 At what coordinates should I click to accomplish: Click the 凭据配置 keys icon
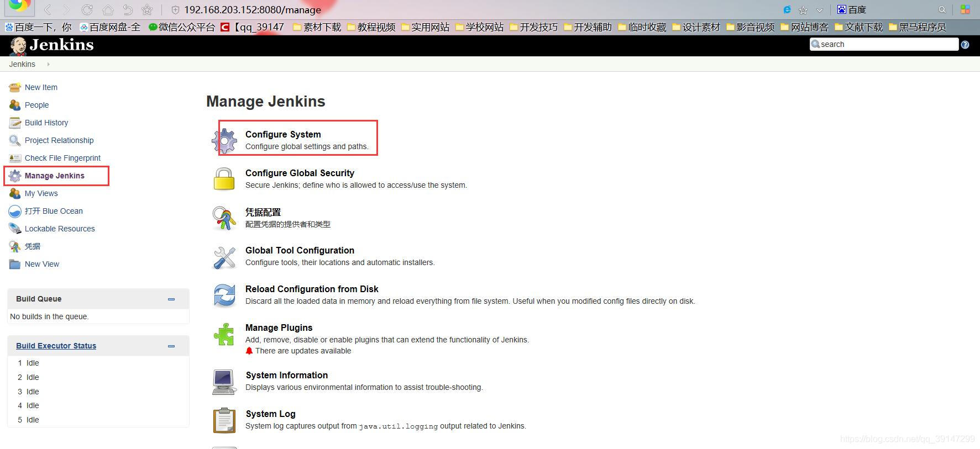[x=224, y=218]
